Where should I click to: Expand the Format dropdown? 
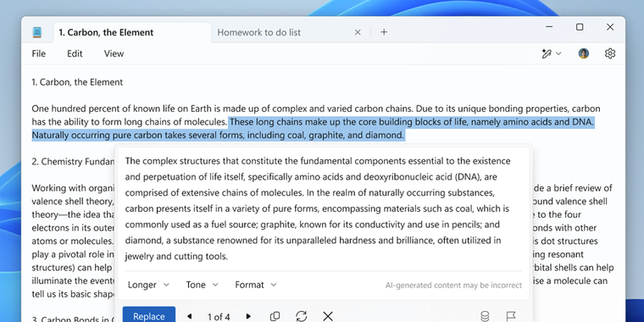[x=256, y=285]
